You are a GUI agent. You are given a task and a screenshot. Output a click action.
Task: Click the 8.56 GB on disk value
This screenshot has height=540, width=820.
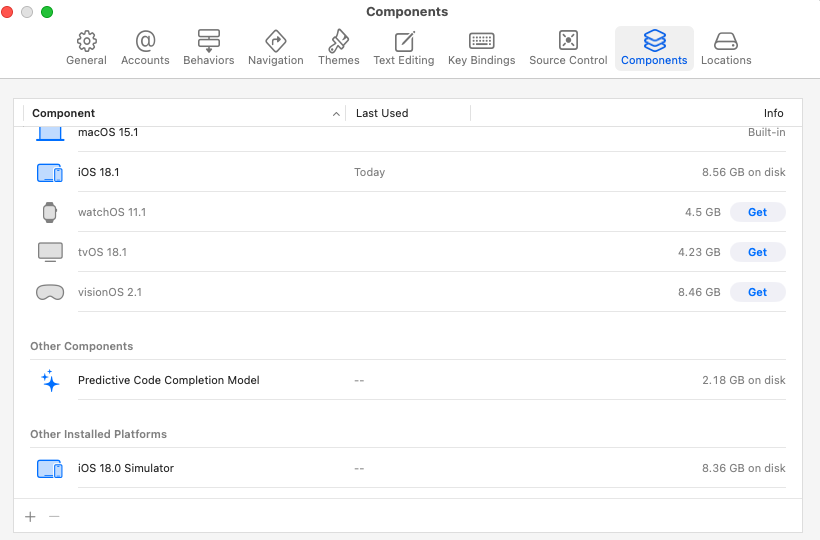tap(744, 172)
